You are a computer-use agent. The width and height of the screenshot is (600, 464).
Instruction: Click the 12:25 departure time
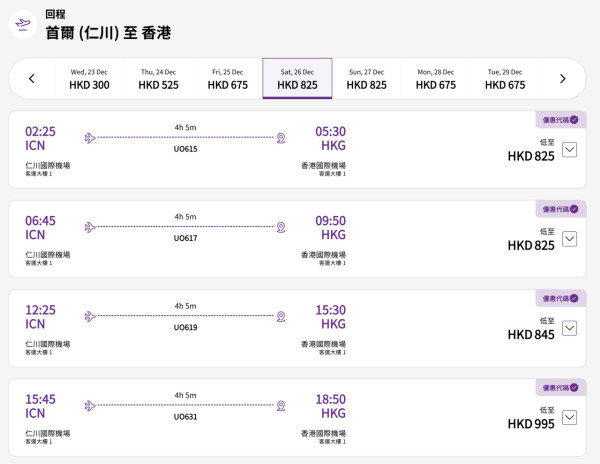tap(40, 310)
